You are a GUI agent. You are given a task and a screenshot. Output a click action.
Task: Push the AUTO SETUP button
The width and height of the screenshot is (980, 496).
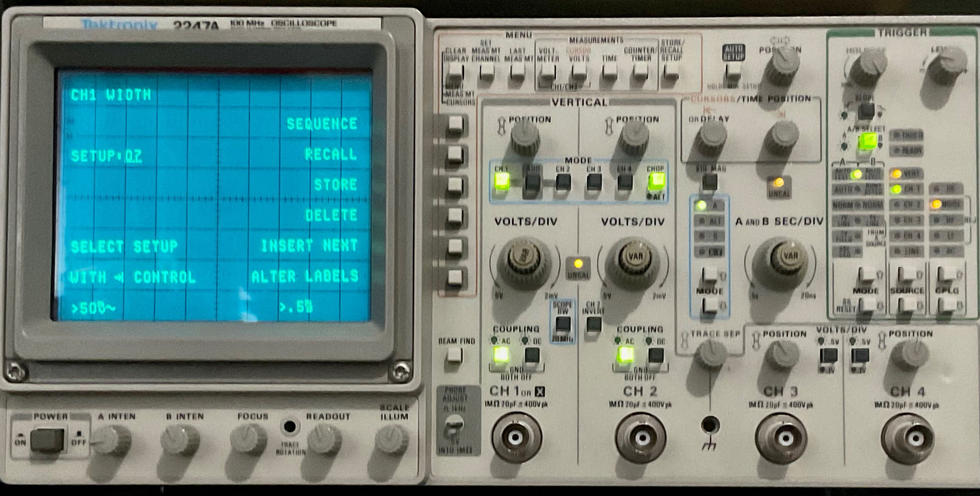click(x=733, y=71)
